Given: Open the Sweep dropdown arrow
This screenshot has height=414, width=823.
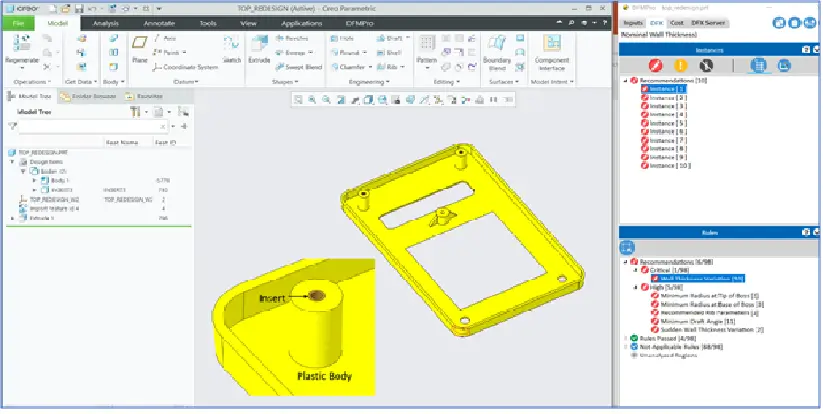Looking at the screenshot, I should pyautogui.click(x=311, y=52).
